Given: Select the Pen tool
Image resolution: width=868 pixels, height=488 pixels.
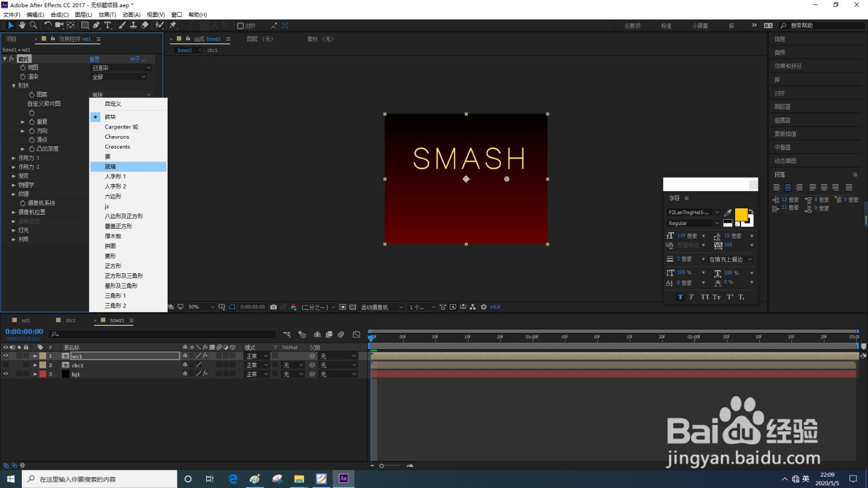Looking at the screenshot, I should [96, 25].
